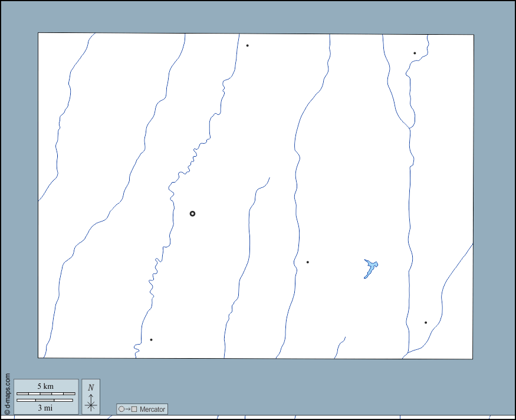
Task: Click the d-maps.com copyright text
Action: point(8,393)
